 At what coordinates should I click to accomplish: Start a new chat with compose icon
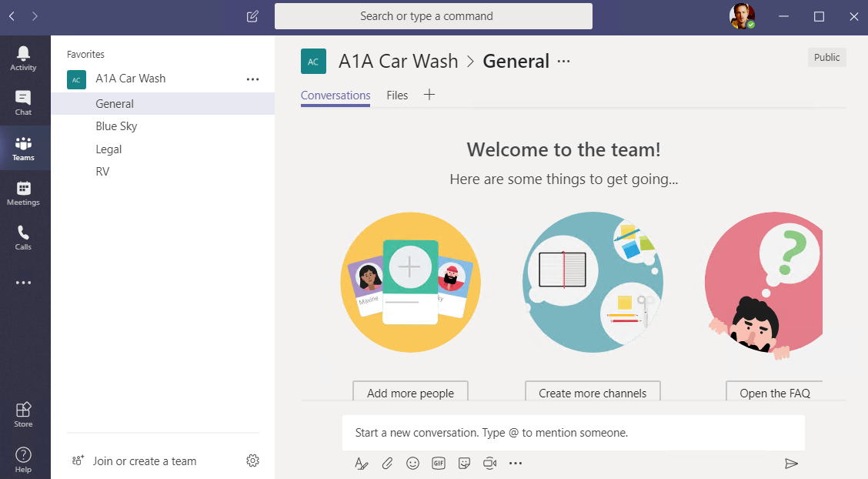click(252, 17)
